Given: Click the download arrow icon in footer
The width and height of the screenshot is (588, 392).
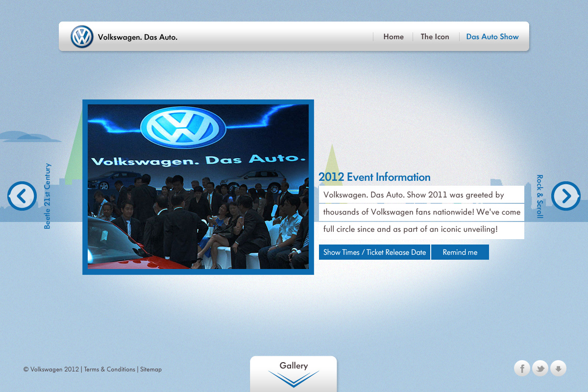Looking at the screenshot, I should pyautogui.click(x=558, y=368).
